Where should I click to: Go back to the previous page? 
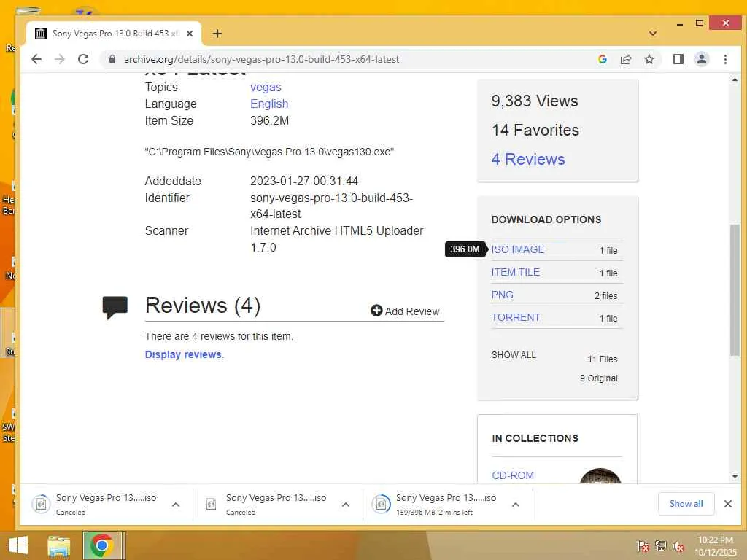(x=36, y=59)
